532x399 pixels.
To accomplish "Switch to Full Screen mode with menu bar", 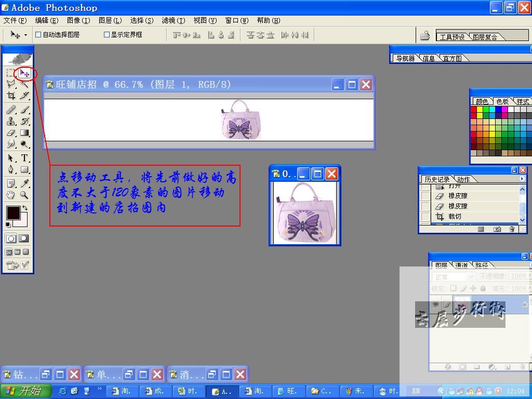I will pyautogui.click(x=17, y=252).
